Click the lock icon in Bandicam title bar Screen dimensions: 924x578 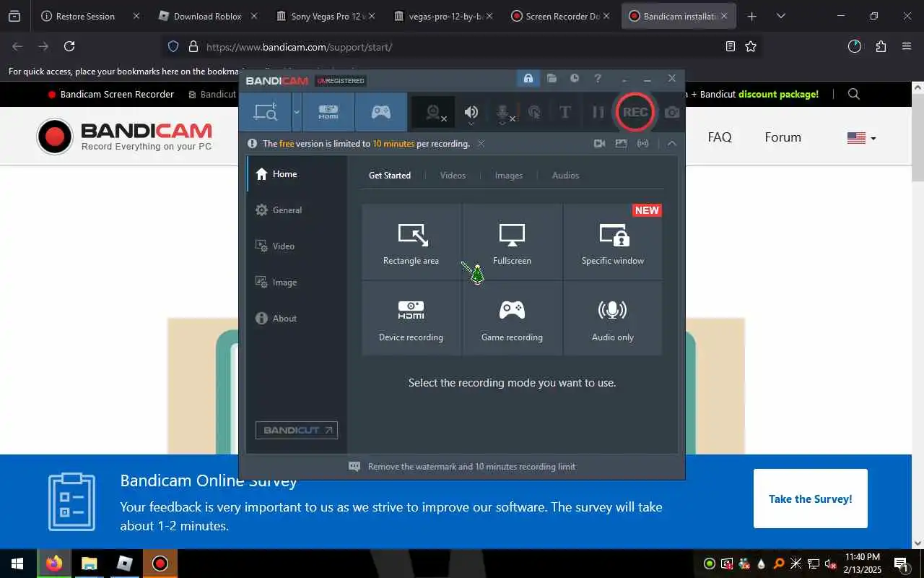pos(528,78)
